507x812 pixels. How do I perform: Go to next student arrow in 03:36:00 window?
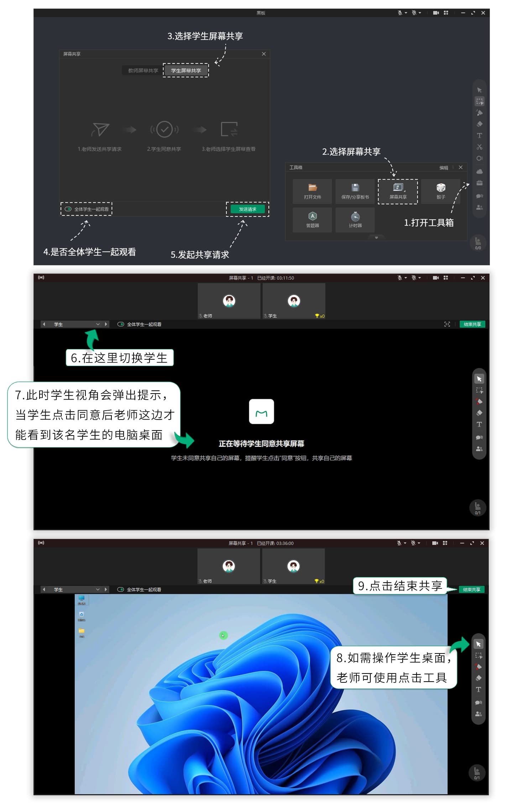pyautogui.click(x=106, y=589)
